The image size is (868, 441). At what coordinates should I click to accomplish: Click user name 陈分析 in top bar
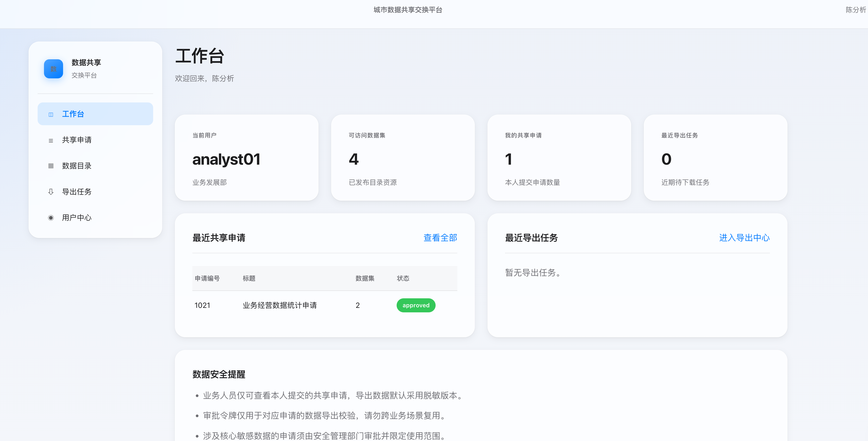(856, 10)
